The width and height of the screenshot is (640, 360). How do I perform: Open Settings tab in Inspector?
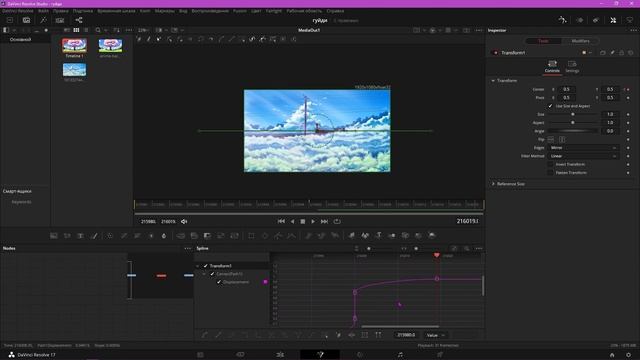[x=572, y=67]
